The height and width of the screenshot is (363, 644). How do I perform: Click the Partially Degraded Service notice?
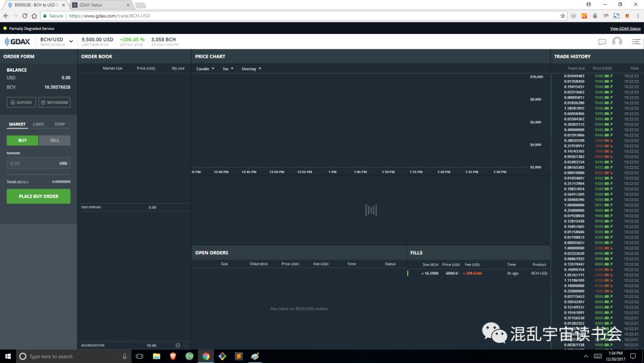pyautogui.click(x=32, y=29)
